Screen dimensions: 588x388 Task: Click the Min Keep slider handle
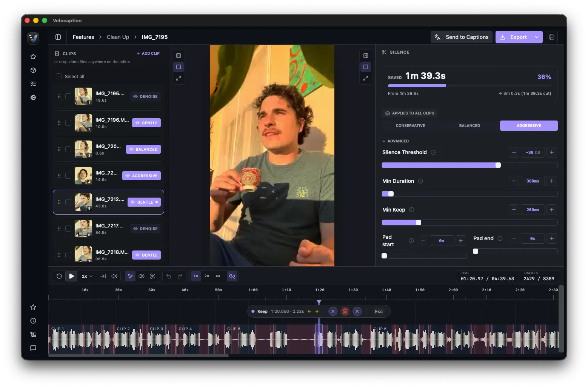(419, 223)
